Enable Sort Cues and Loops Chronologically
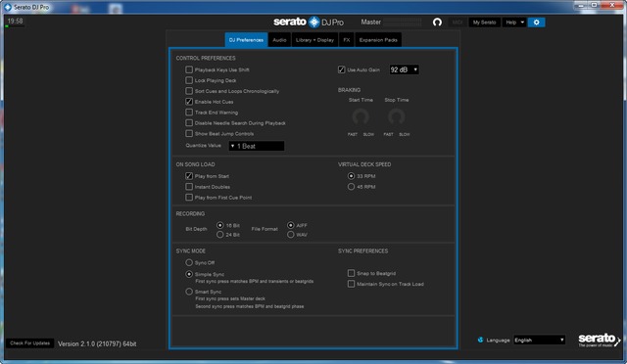The height and width of the screenshot is (364, 627). click(189, 91)
